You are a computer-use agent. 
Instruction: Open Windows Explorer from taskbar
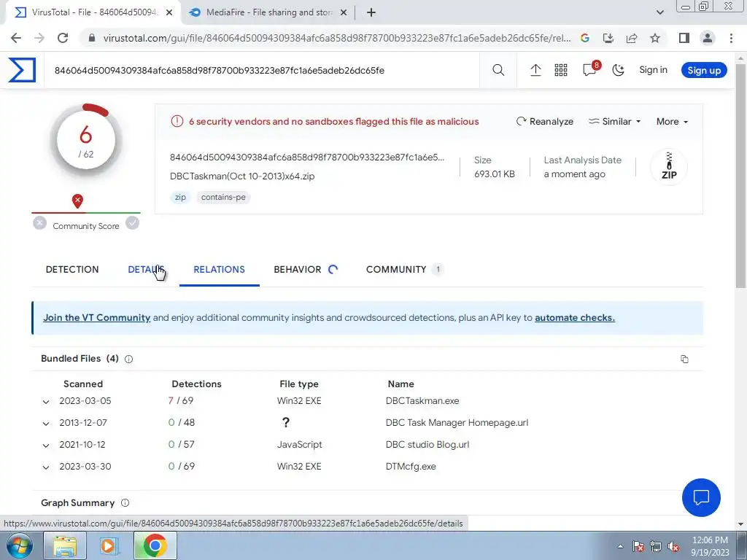tap(64, 546)
